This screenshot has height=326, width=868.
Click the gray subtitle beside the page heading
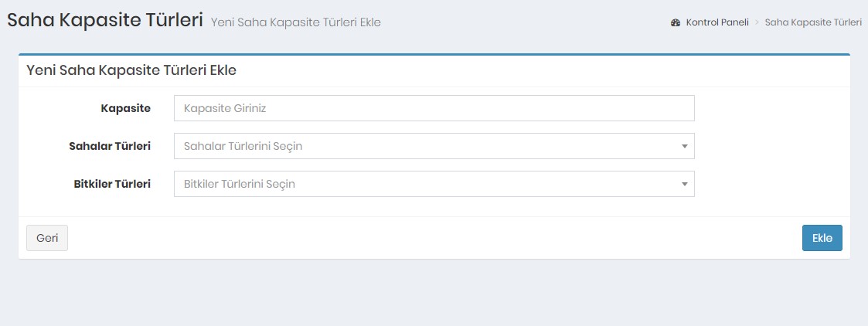click(x=295, y=22)
